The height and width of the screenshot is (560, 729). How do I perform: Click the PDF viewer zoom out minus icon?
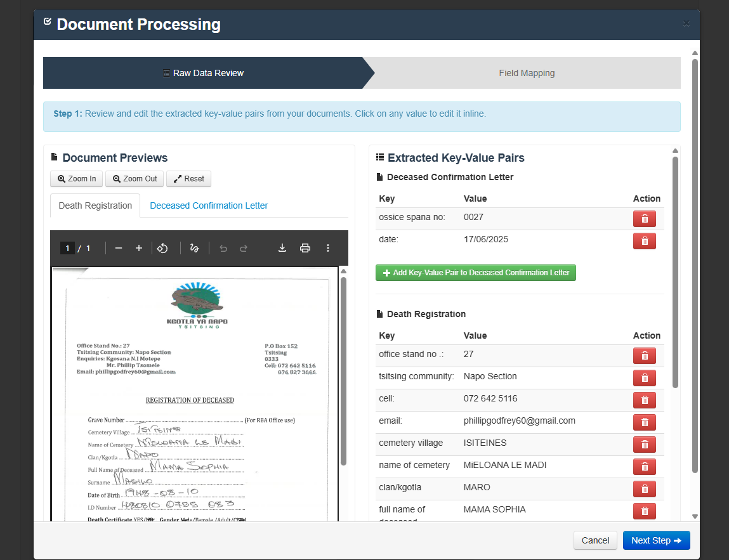(x=119, y=248)
